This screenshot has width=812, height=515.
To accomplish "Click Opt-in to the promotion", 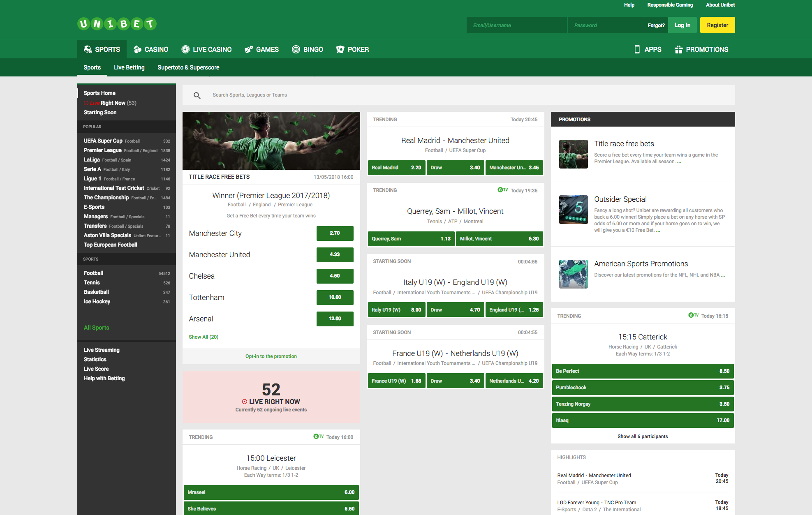I will 271,356.
